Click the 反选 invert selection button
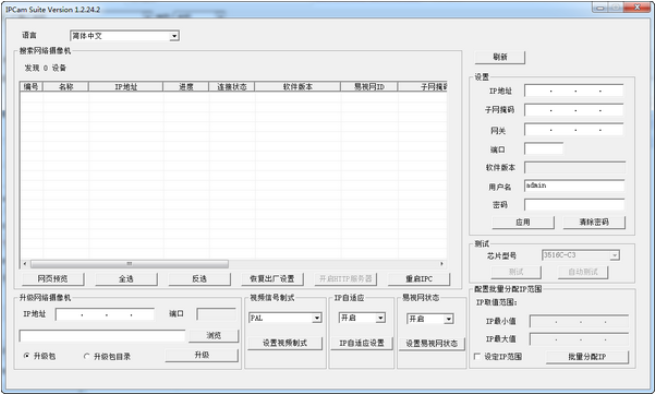 (x=199, y=279)
